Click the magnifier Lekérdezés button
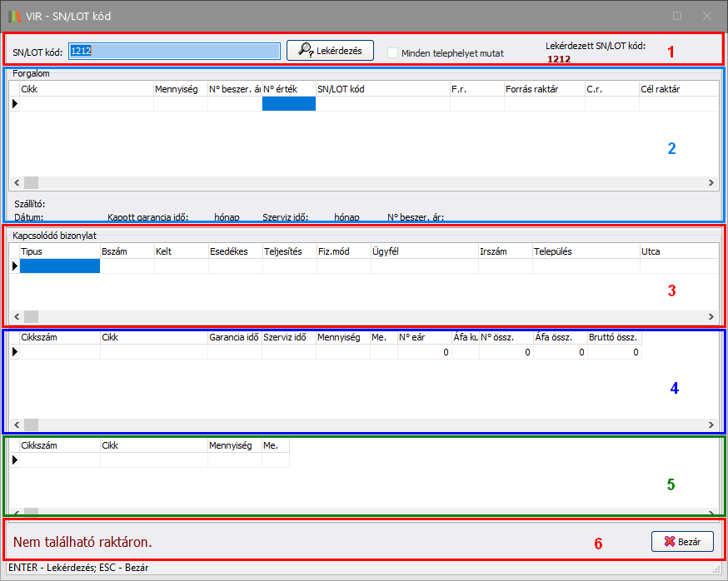This screenshot has width=728, height=581. click(x=330, y=51)
